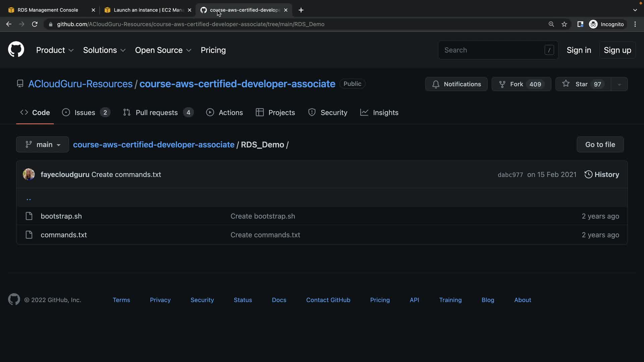Click the bookmark star in address bar
Screen dimensions: 644x362
pos(564,24)
